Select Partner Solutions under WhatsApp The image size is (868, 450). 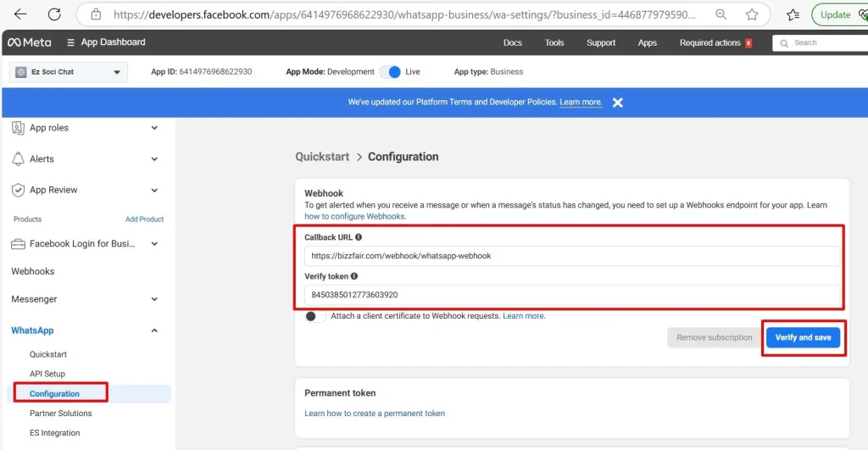(x=61, y=414)
